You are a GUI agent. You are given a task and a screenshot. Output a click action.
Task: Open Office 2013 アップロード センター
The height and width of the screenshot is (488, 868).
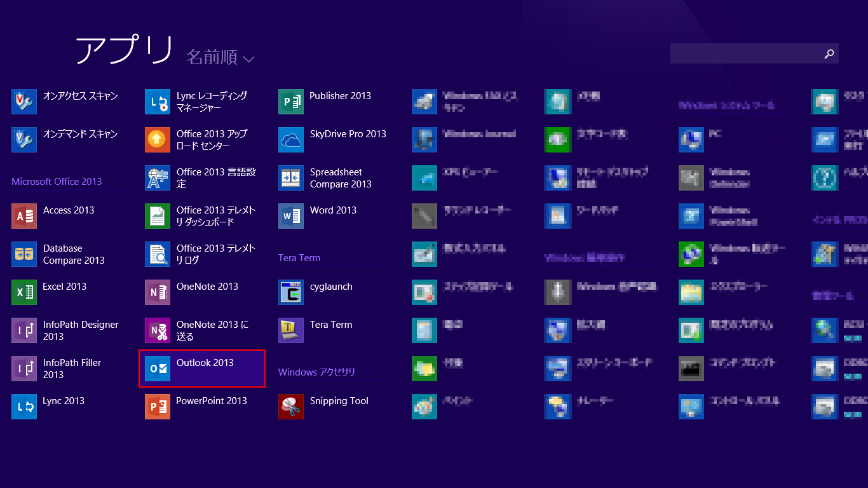click(x=203, y=140)
